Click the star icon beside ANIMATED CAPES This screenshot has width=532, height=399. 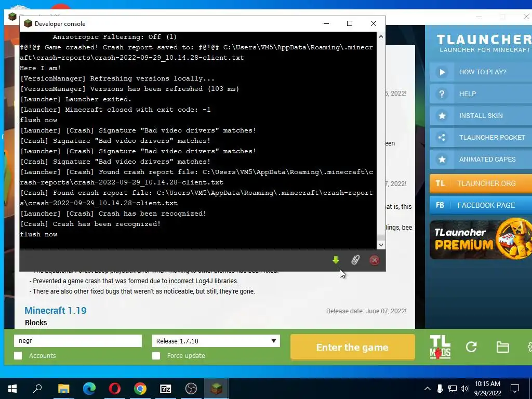pyautogui.click(x=442, y=159)
